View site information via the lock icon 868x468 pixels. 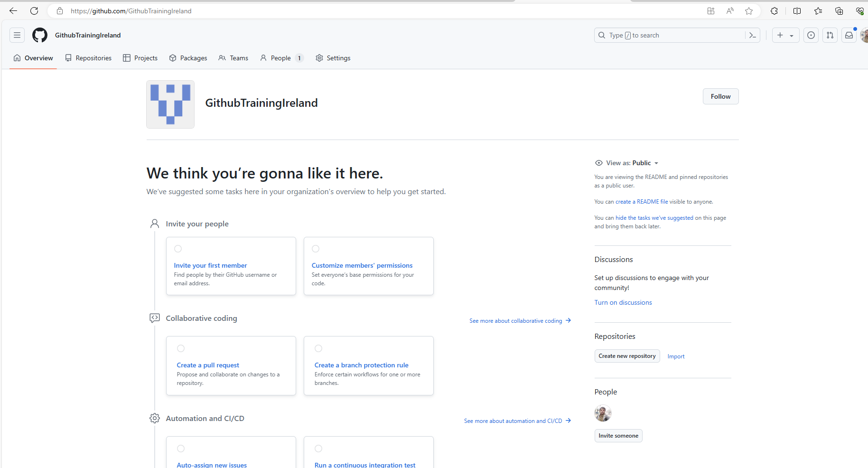point(60,11)
